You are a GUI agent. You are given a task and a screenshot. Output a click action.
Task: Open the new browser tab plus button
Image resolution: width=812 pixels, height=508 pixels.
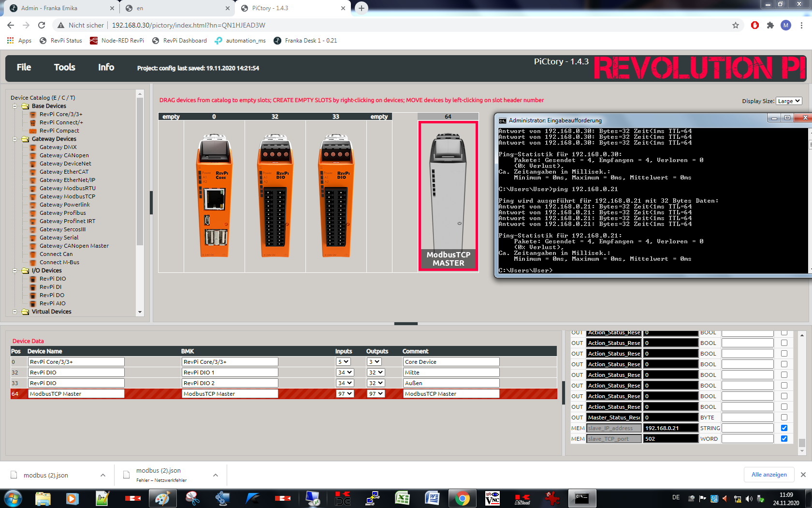coord(361,8)
